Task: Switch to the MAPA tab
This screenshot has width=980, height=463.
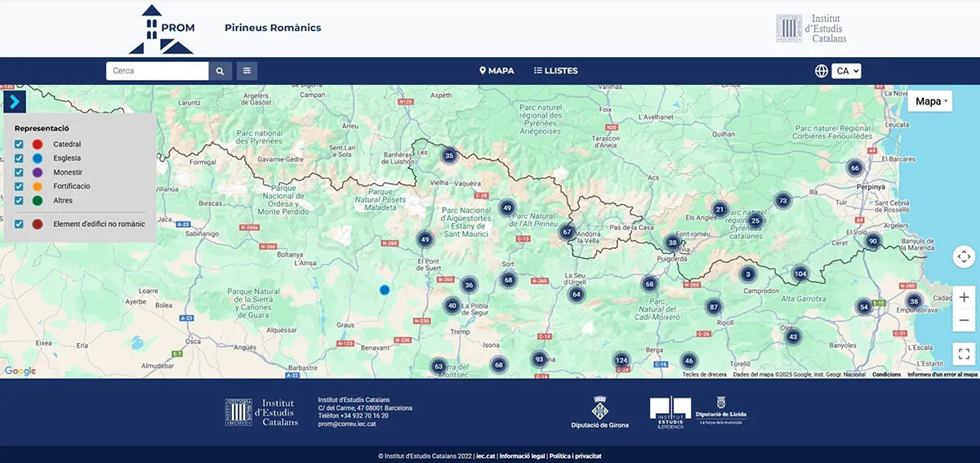Action: click(497, 71)
